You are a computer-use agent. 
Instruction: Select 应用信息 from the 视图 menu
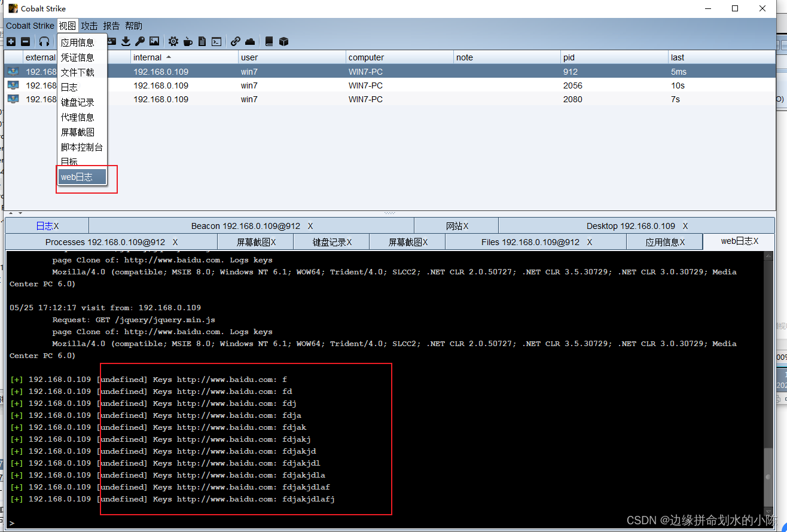click(82, 42)
